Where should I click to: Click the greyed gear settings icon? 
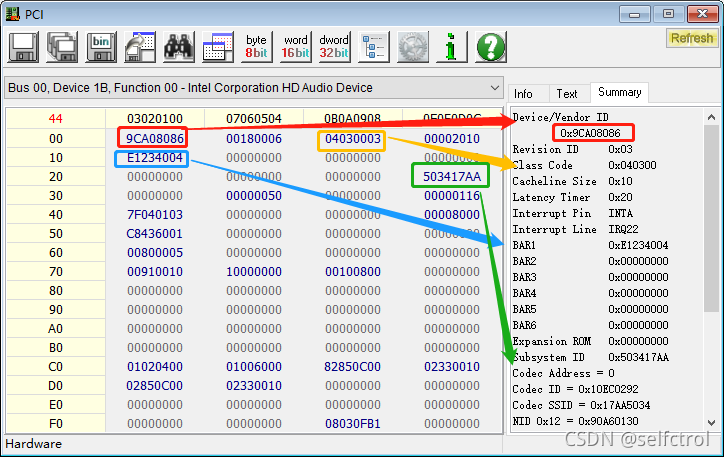[413, 47]
